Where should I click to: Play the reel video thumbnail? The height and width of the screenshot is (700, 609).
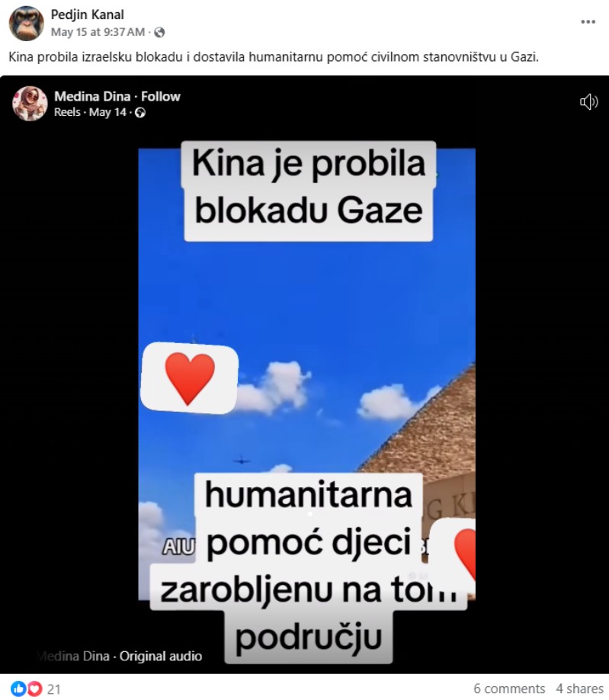tap(306, 374)
